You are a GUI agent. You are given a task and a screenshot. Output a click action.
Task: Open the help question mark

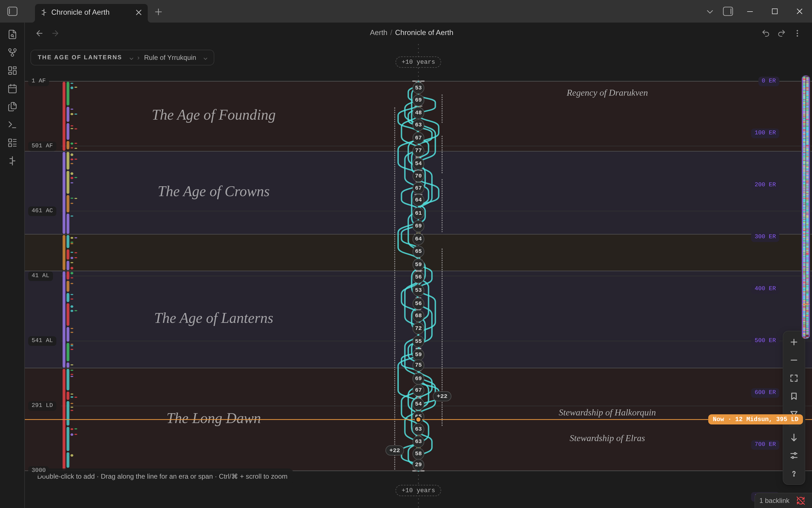pyautogui.click(x=794, y=473)
